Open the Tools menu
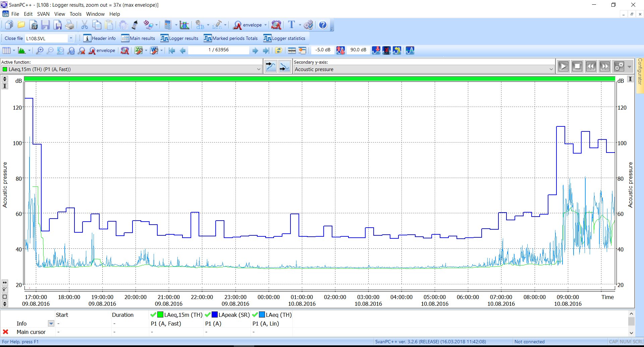The image size is (644, 347). coord(75,14)
